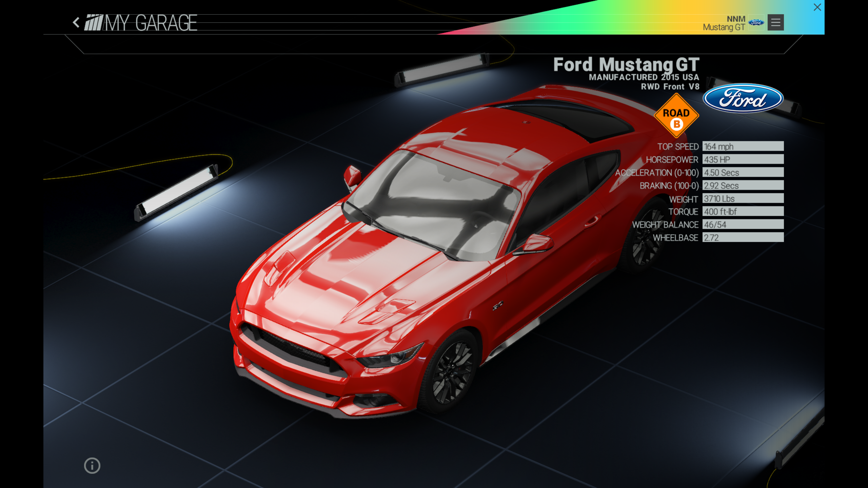Image resolution: width=868 pixels, height=488 pixels.
Task: Click the 4.50 Secs acceleration value
Action: tap(743, 172)
